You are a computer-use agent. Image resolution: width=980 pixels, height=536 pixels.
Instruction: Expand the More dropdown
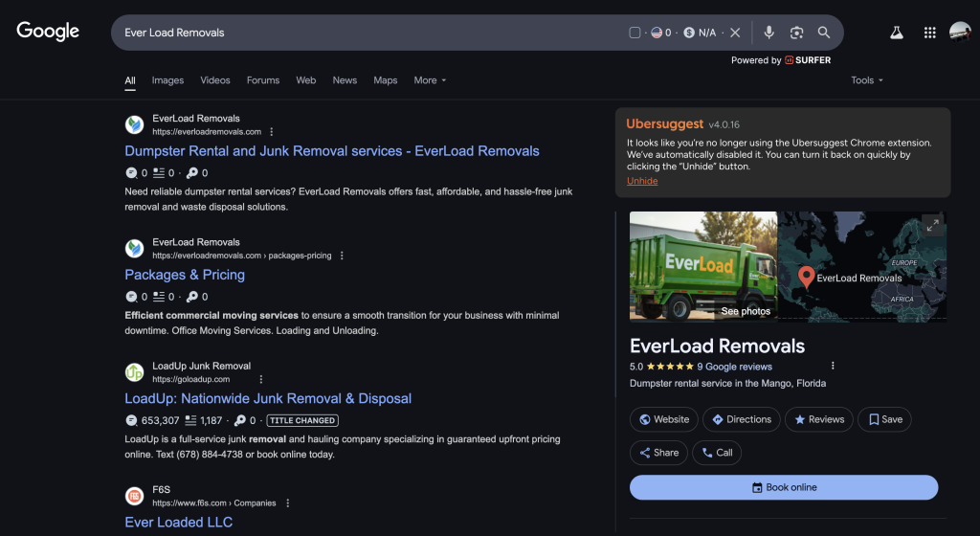pyautogui.click(x=430, y=80)
